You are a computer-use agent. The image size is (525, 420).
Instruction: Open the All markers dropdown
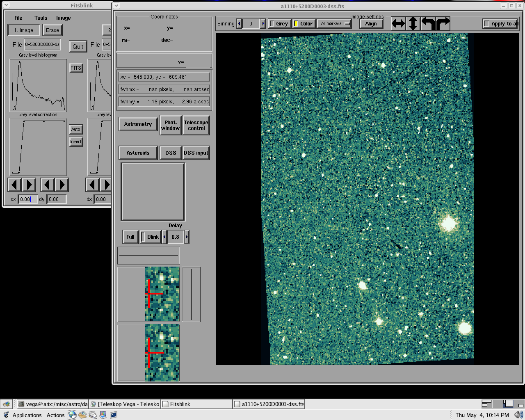334,24
